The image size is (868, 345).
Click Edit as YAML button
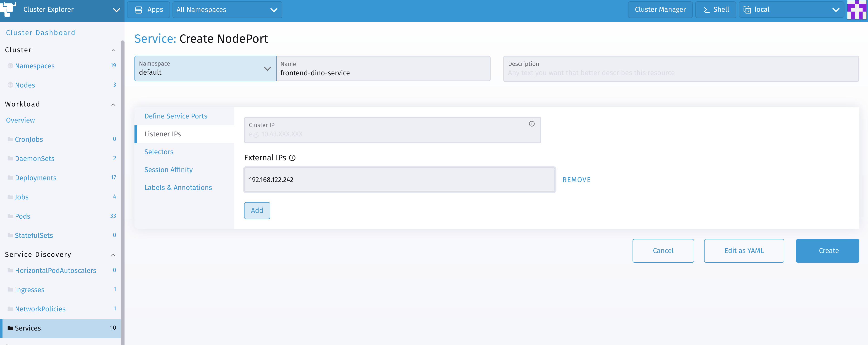(744, 251)
